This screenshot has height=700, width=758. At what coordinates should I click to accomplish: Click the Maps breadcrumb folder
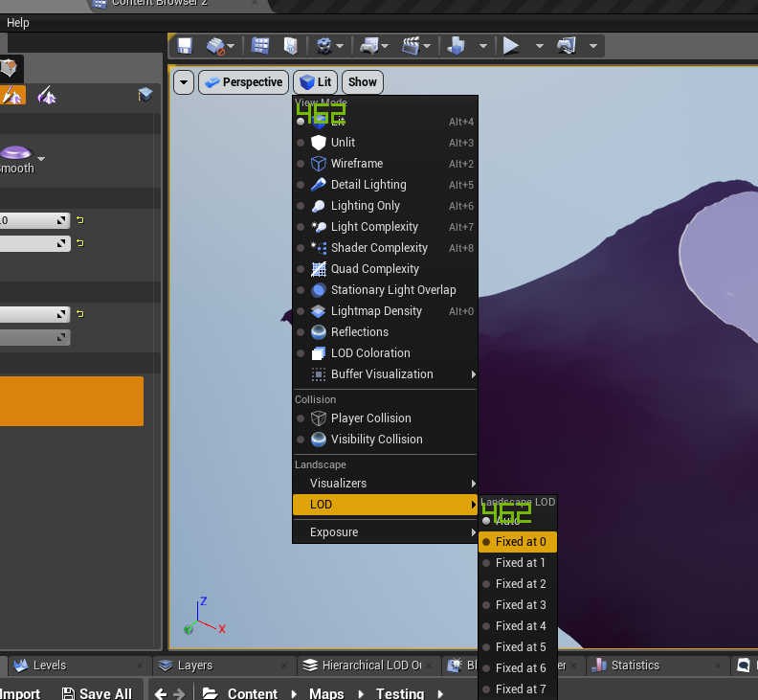(x=326, y=693)
